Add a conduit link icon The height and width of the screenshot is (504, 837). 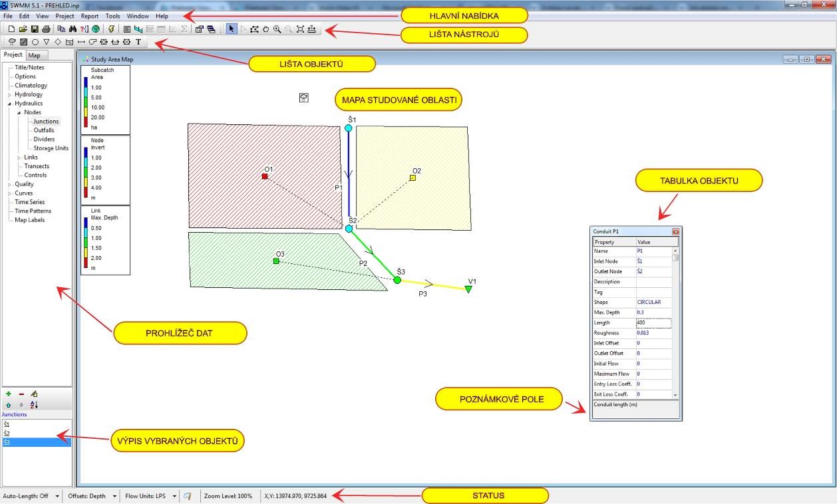click(x=81, y=42)
